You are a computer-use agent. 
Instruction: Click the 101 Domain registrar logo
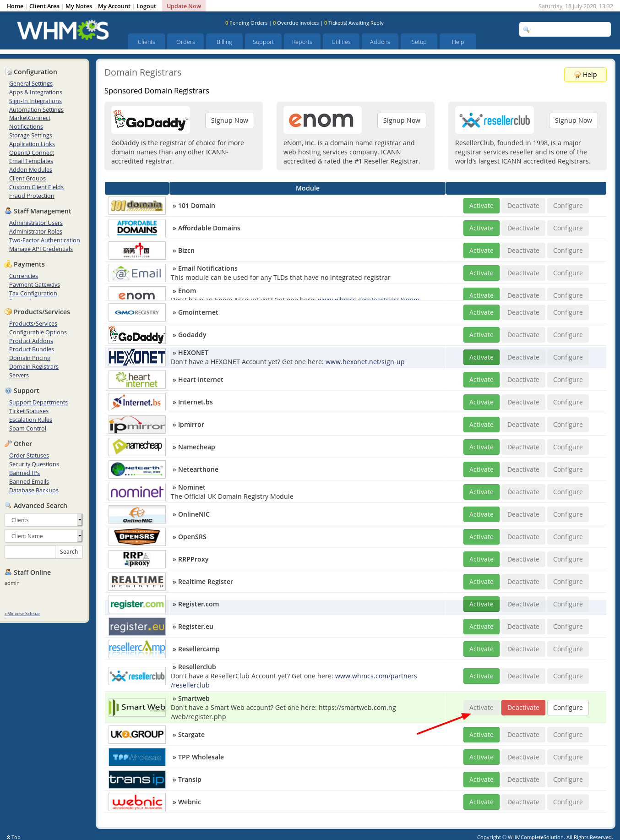(x=137, y=206)
